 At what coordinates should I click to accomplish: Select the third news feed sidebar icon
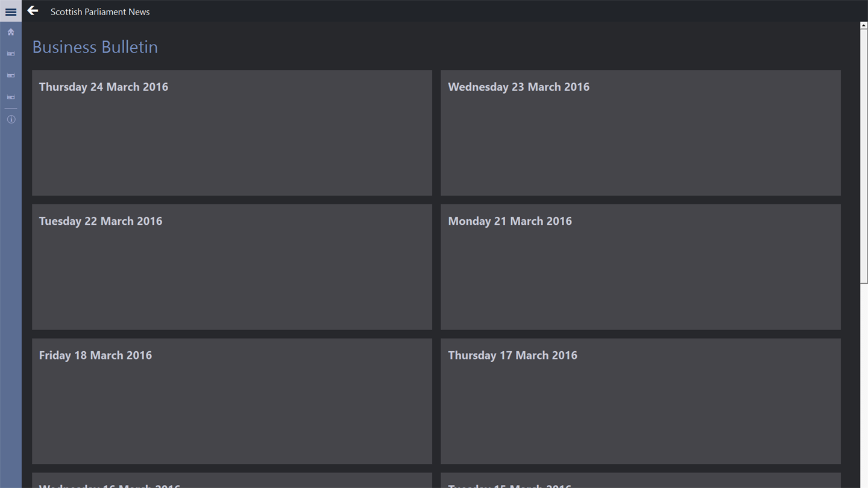pyautogui.click(x=11, y=97)
